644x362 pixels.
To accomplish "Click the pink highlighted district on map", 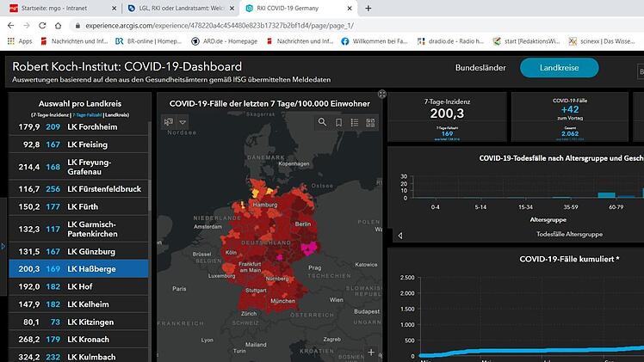I will pos(309,248).
